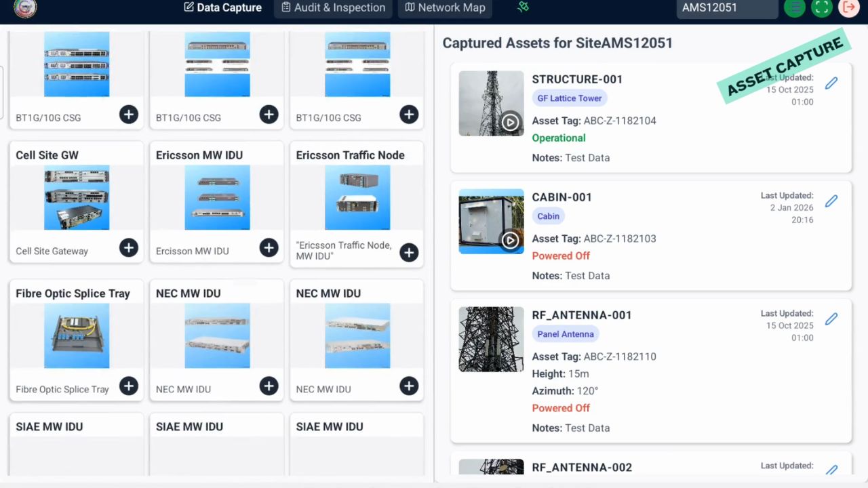
Task: Switch to Audit & Inspection tab
Action: point(333,7)
